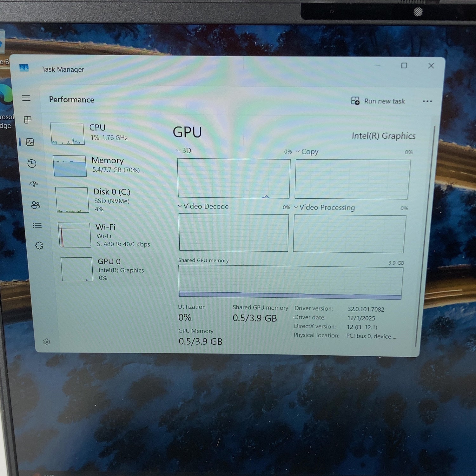Open the 3D engine graph dropdown
Screen dimensions: 476x476
(179, 150)
